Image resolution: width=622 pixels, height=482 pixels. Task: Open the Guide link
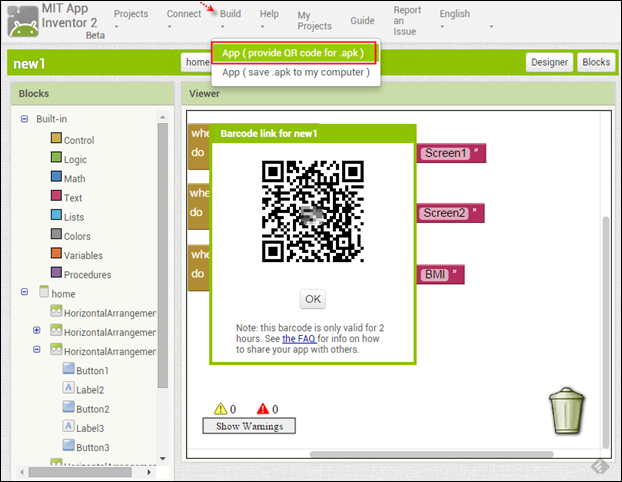pos(362,21)
